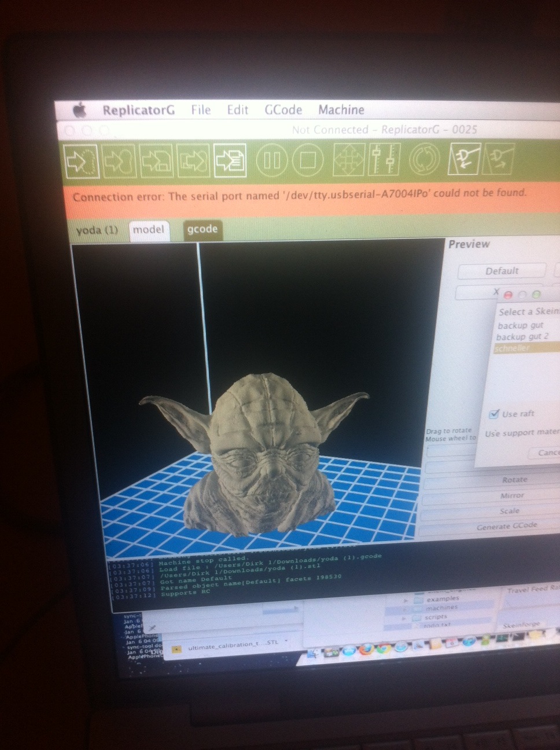Viewport: 560px width, 750px height.
Task: Expand the scripts folder disclosure triangle
Action: pyautogui.click(x=404, y=619)
